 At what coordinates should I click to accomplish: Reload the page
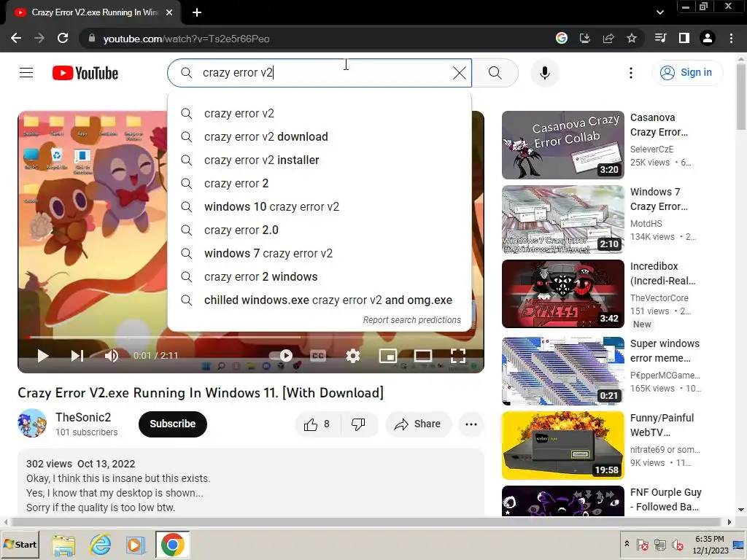pyautogui.click(x=63, y=39)
